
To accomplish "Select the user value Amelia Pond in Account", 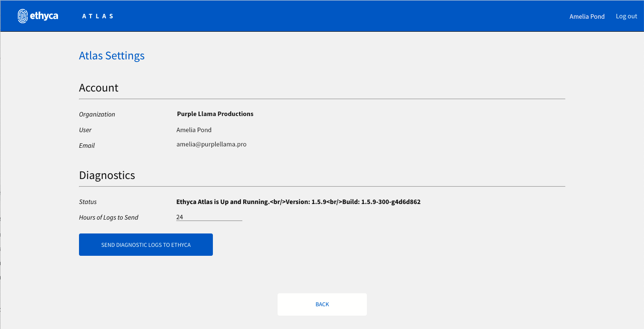I will click(x=194, y=130).
